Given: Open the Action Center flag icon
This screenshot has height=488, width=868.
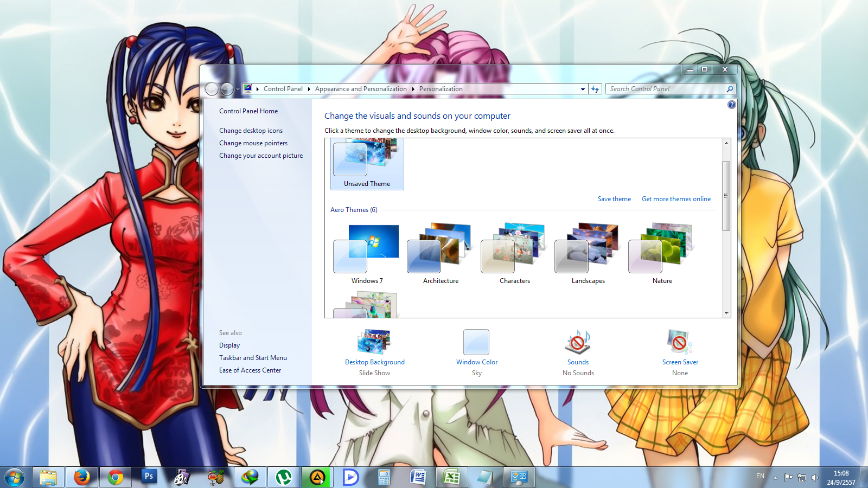Looking at the screenshot, I should pos(788,478).
